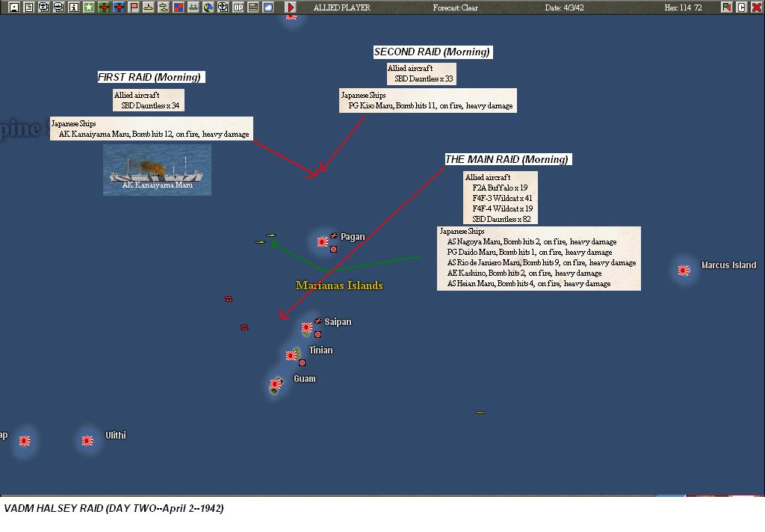This screenshot has width=765, height=532.
Task: Click the 'C' button in top-right toolbar
Action: [x=742, y=7]
